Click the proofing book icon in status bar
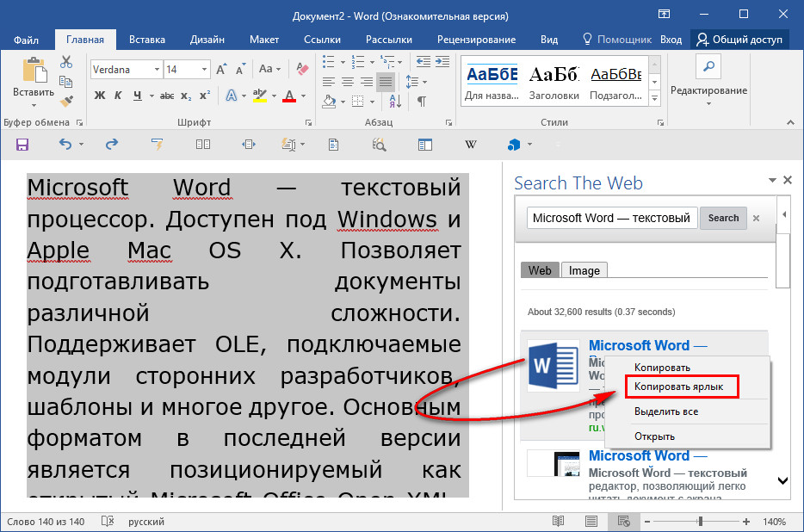 107,521
